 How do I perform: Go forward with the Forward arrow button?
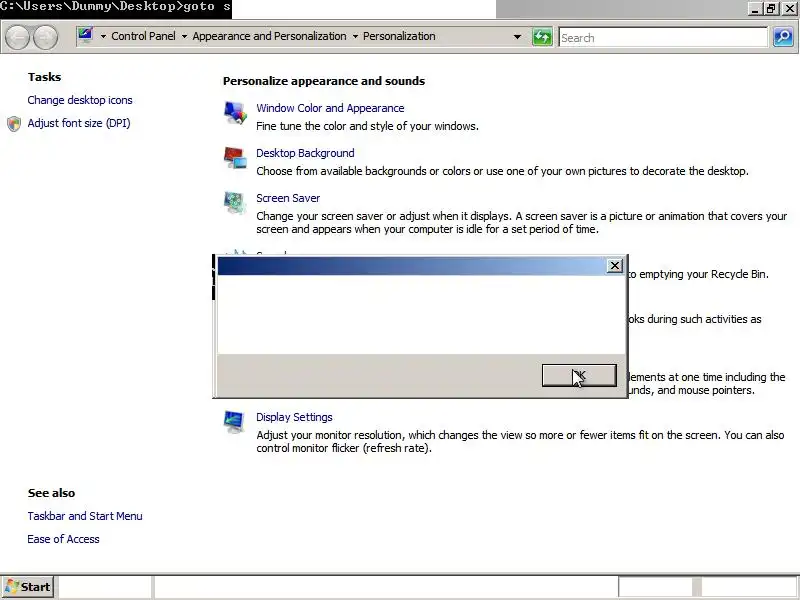pos(45,37)
